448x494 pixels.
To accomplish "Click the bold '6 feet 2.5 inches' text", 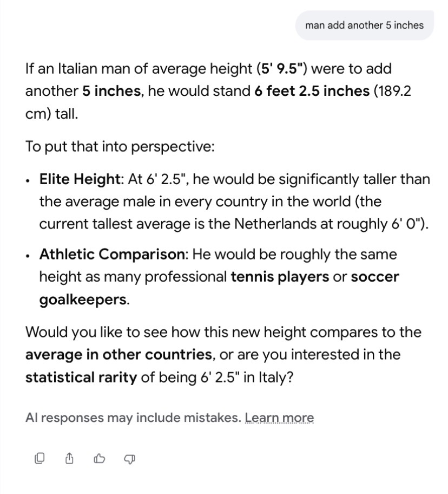I will coord(312,91).
